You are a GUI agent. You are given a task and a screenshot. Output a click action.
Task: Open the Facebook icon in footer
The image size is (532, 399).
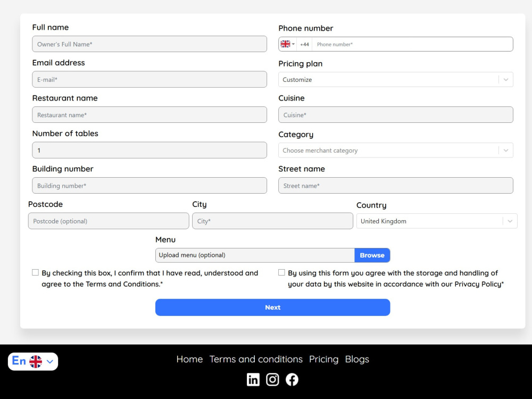(292, 379)
